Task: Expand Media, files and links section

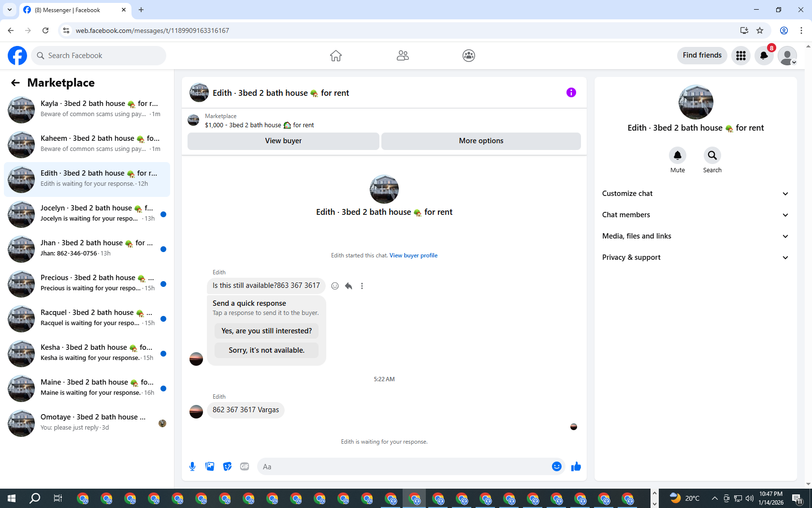Action: pyautogui.click(x=696, y=236)
